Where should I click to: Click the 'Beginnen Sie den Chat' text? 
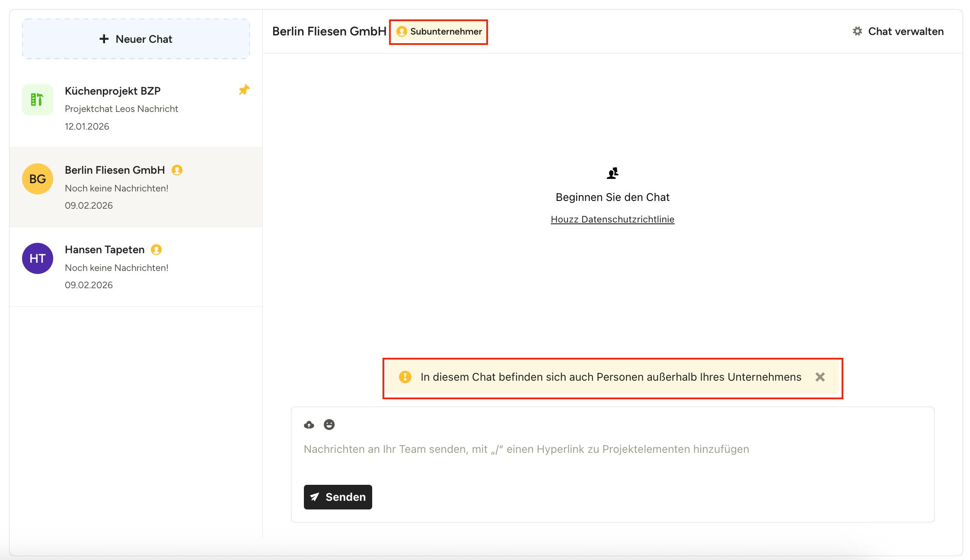click(x=613, y=197)
